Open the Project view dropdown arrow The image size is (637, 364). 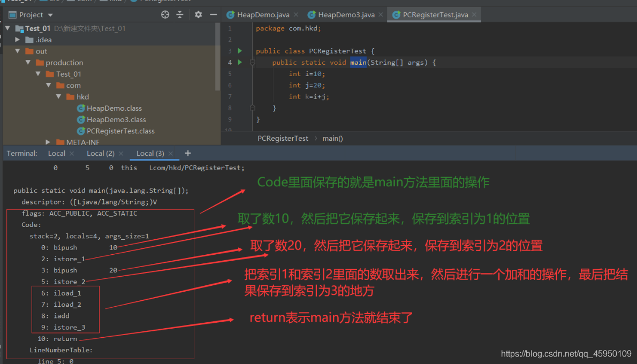pos(50,15)
